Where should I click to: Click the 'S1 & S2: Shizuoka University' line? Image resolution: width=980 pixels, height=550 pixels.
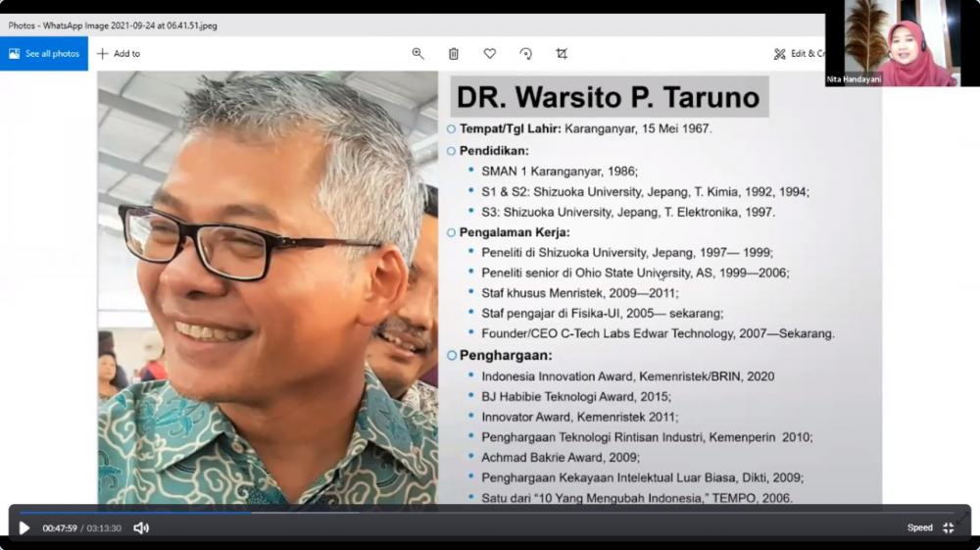645,192
